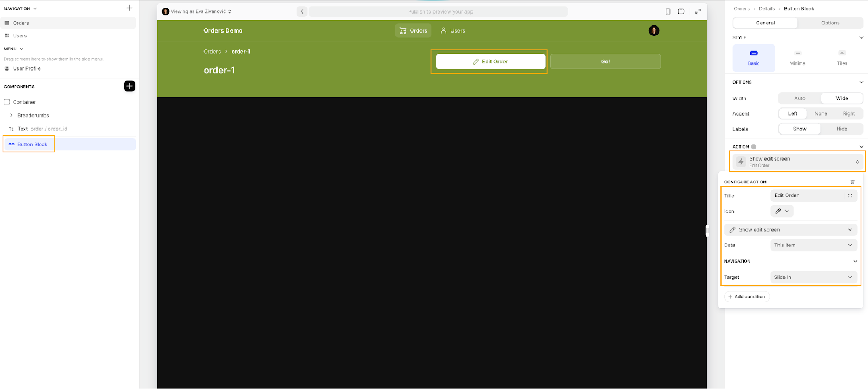The width and height of the screenshot is (868, 389).
Task: Edit the Title field containing Edit Order
Action: tap(808, 195)
